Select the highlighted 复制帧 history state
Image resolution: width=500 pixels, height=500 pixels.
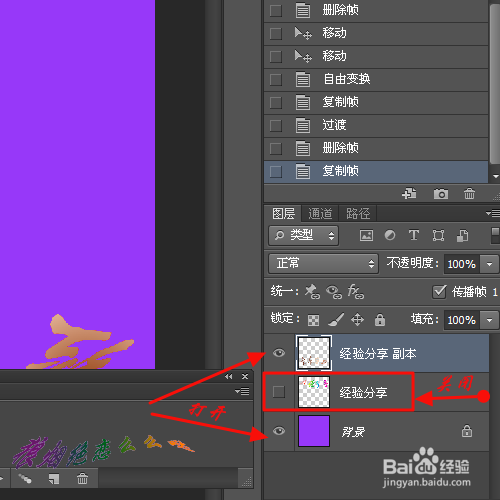376,172
